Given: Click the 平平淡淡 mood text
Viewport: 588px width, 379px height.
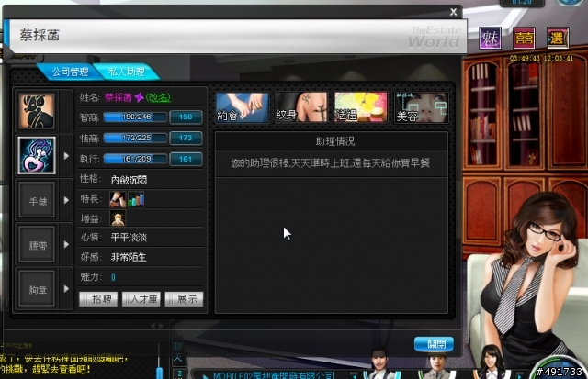Looking at the screenshot, I should [x=129, y=238].
